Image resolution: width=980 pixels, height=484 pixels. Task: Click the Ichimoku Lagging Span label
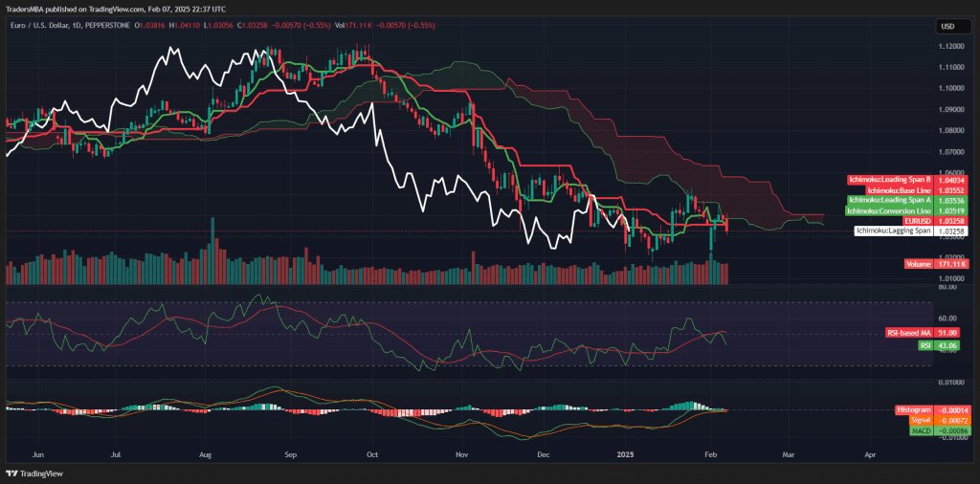[x=893, y=231]
